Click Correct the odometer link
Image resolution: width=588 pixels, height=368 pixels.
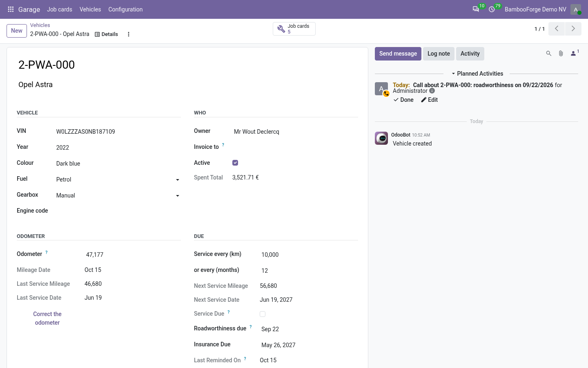coord(47,318)
